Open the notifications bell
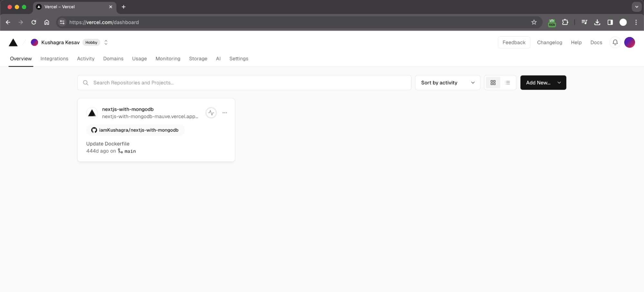644x292 pixels. click(x=615, y=42)
